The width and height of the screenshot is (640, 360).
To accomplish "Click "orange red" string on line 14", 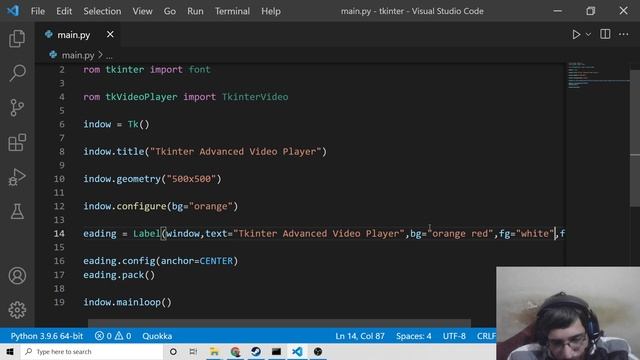I will [x=460, y=233].
